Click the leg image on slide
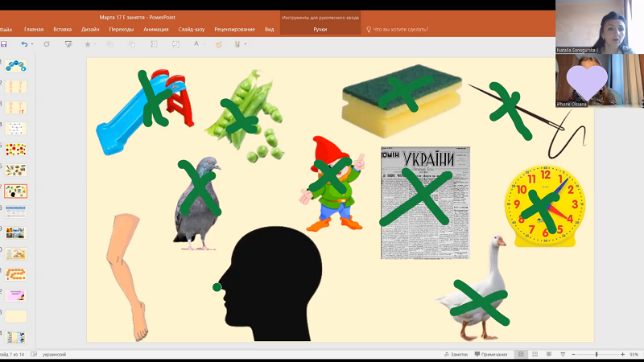This screenshot has width=644, height=362. click(126, 278)
